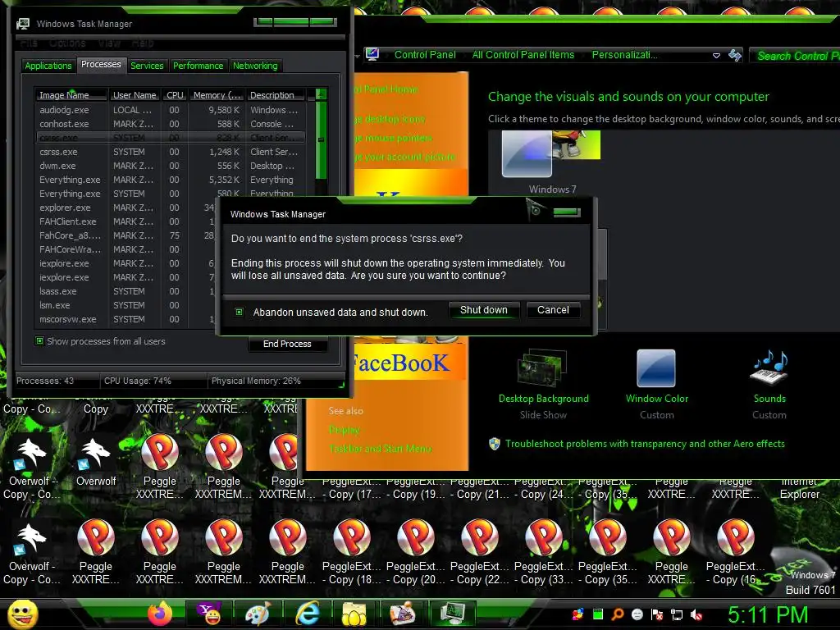Confirm with the Shut down button
The height and width of the screenshot is (630, 840).
[x=484, y=309]
